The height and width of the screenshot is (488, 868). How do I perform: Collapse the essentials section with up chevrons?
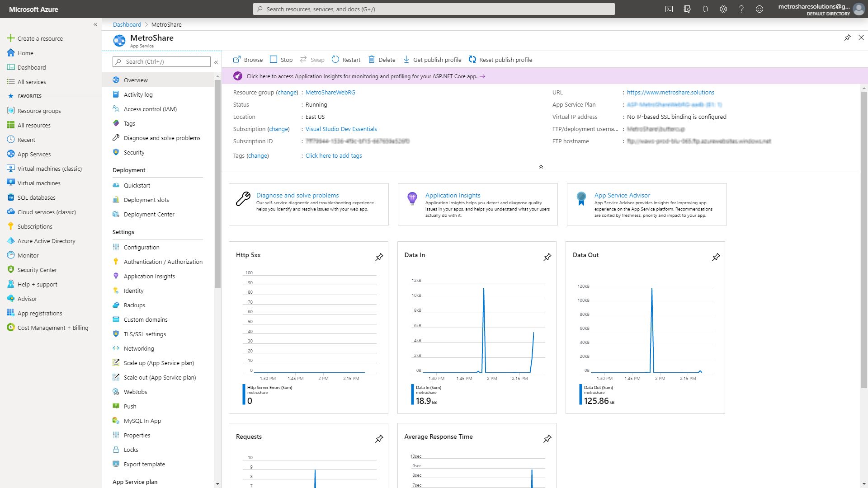(541, 167)
